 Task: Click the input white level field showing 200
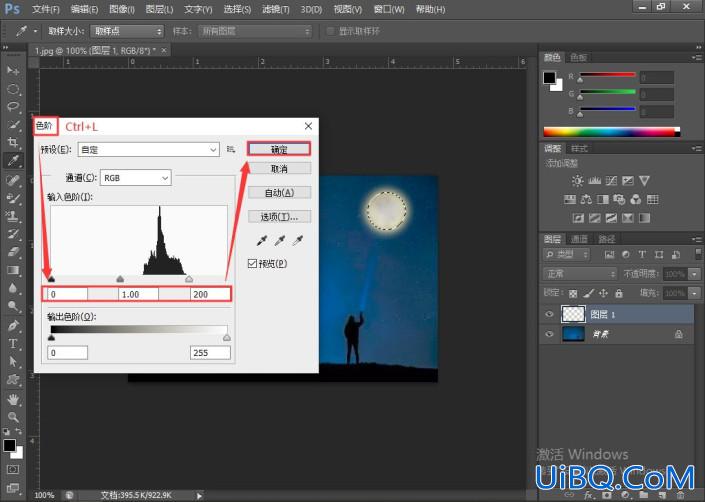pyautogui.click(x=210, y=294)
